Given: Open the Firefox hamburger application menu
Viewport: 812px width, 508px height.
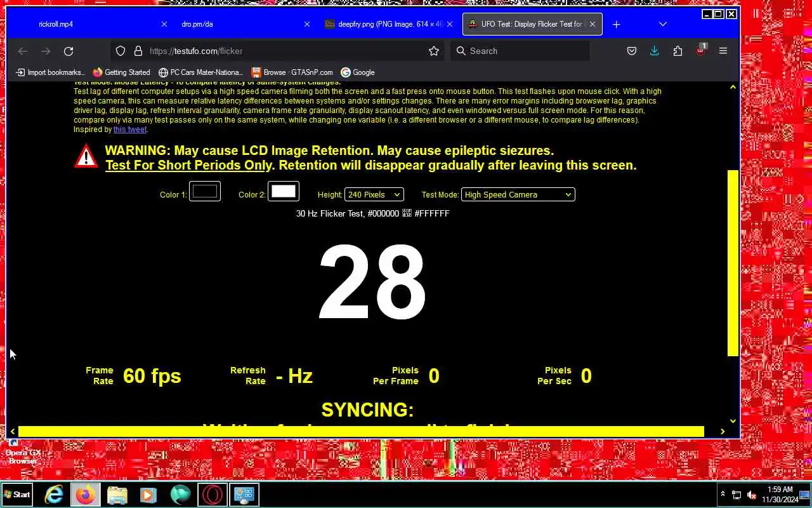Looking at the screenshot, I should 723,51.
